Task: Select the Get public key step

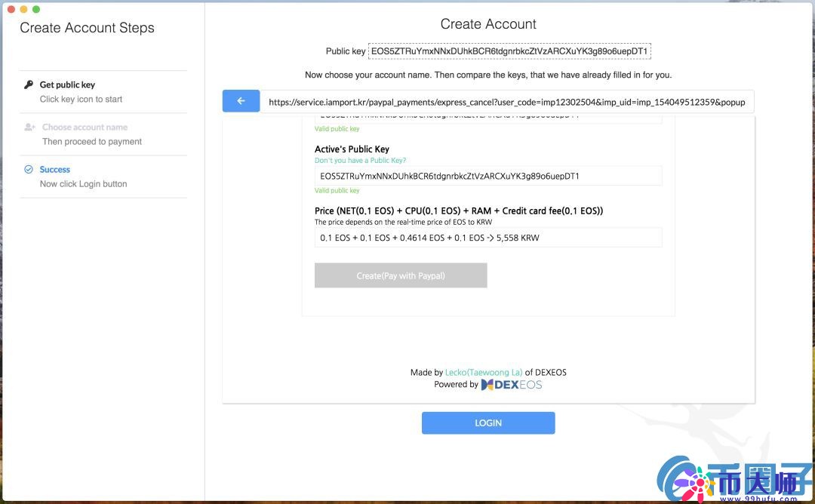Action: 67,85
